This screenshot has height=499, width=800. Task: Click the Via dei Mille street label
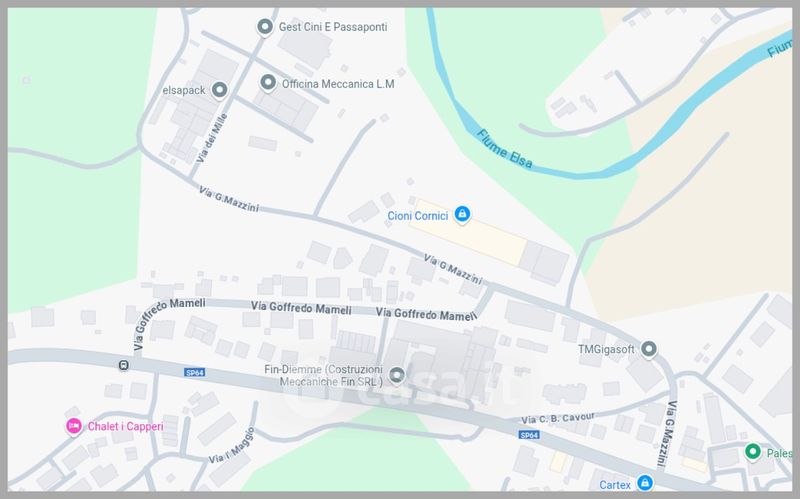coord(212,138)
